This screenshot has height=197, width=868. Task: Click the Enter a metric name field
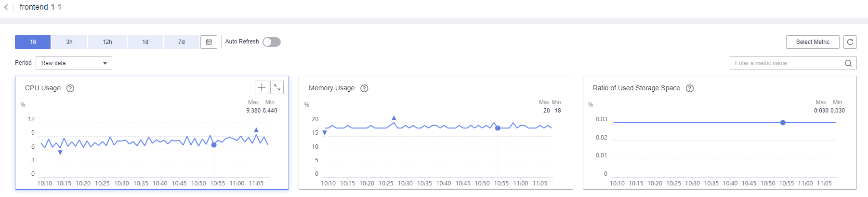coord(788,63)
